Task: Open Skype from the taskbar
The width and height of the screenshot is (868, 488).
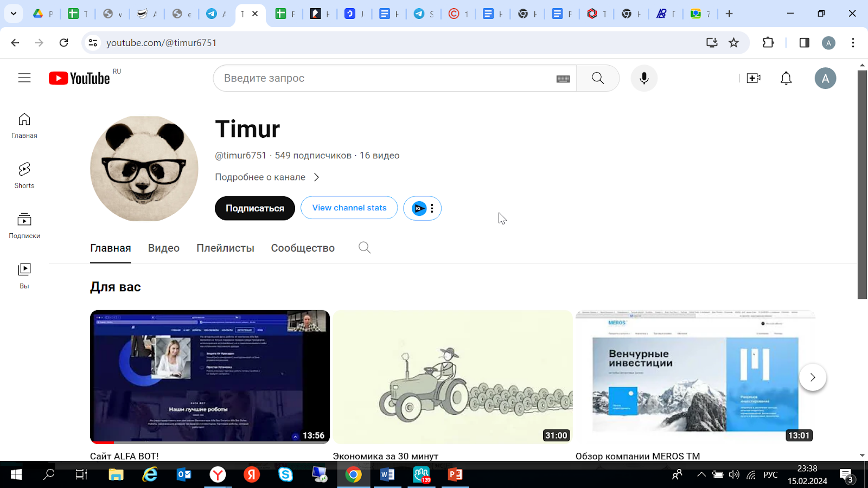Action: point(285,475)
